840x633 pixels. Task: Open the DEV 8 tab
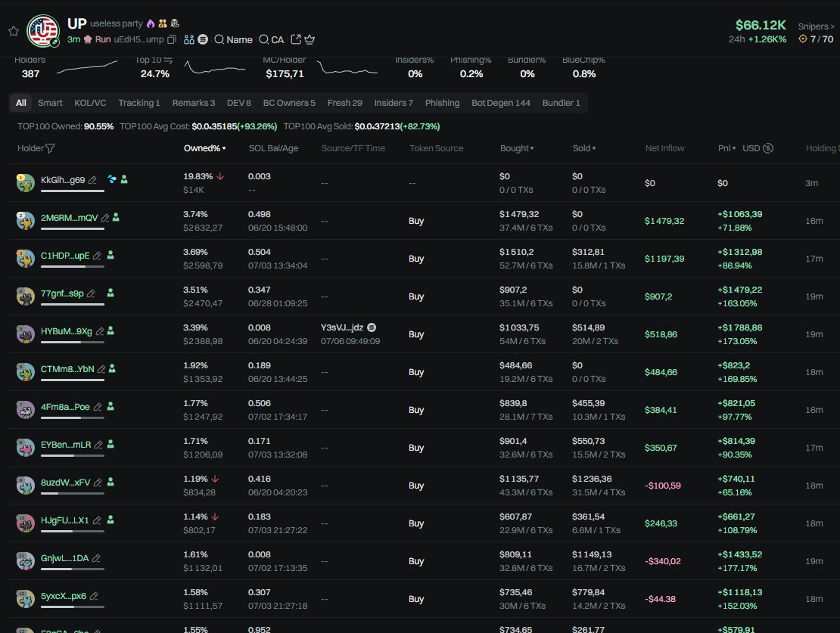pyautogui.click(x=239, y=103)
